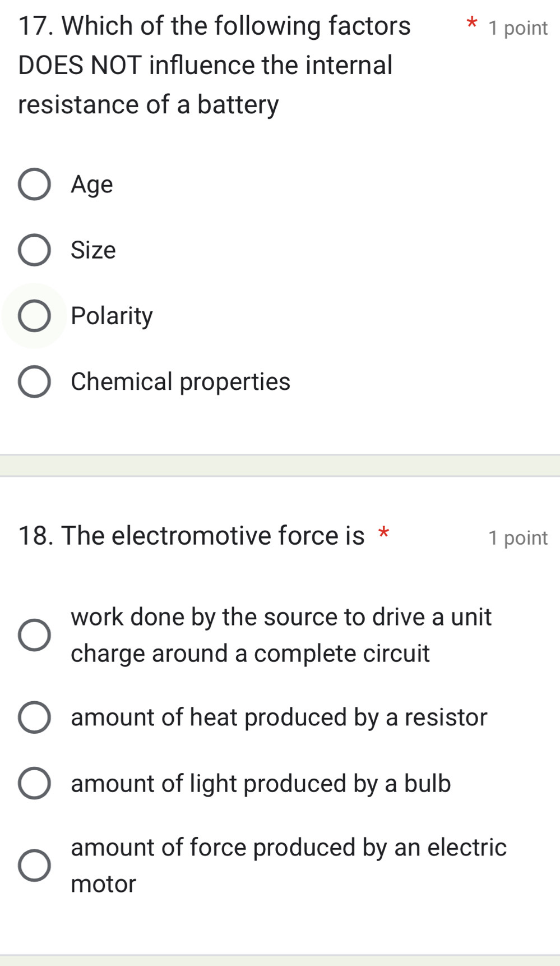This screenshot has width=560, height=966.
Task: Choose 'work done by the source' answer
Action: [36, 634]
